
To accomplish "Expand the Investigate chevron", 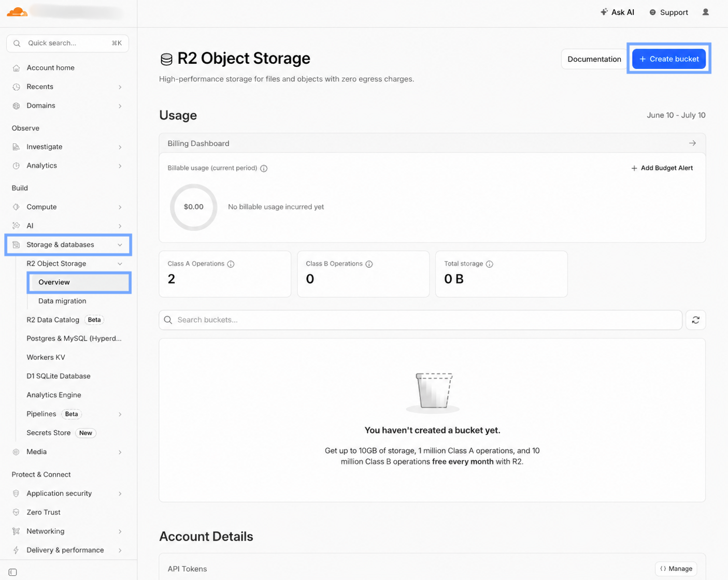I will [120, 147].
